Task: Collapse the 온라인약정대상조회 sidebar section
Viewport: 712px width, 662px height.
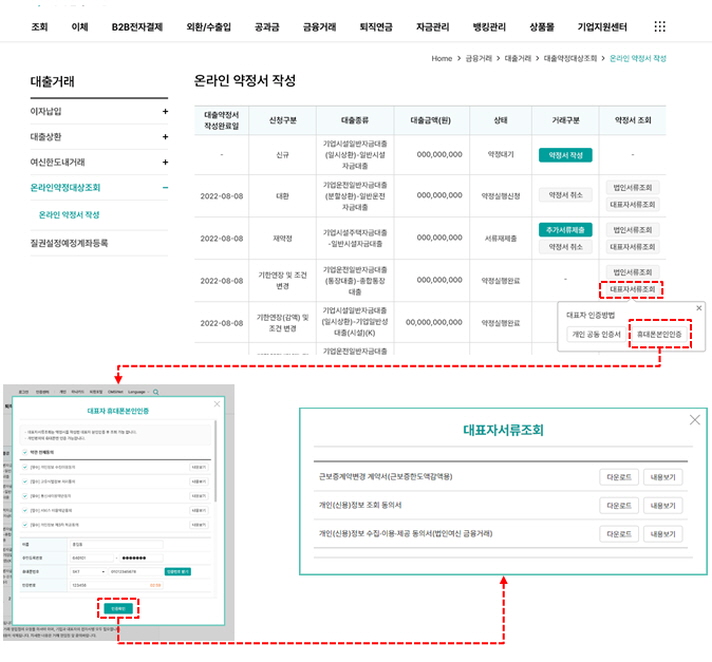Action: [165, 187]
